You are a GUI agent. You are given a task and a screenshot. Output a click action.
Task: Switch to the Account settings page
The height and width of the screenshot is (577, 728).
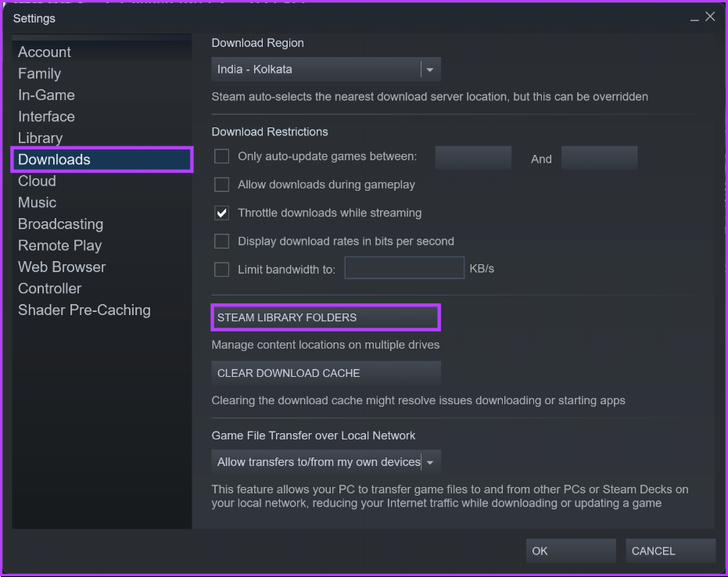[44, 52]
